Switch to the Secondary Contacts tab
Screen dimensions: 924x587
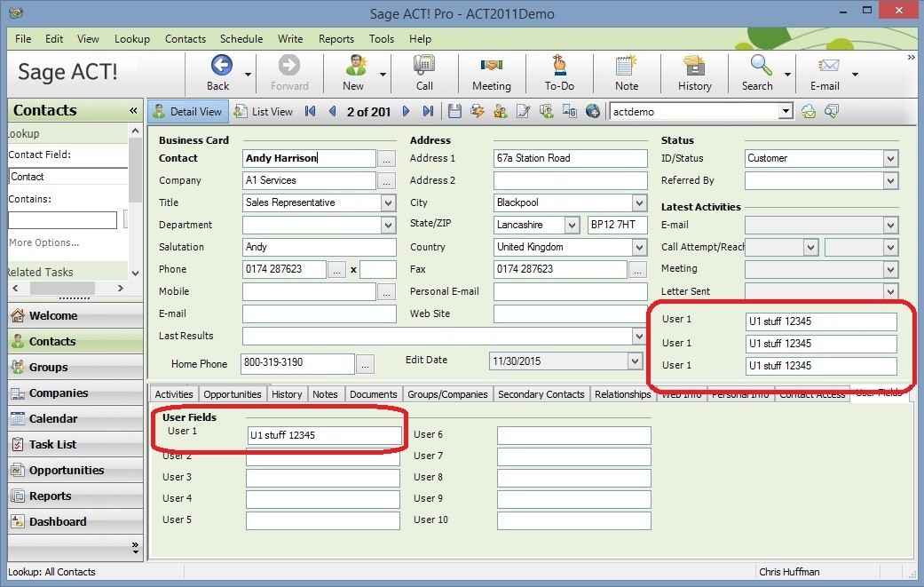pyautogui.click(x=541, y=394)
